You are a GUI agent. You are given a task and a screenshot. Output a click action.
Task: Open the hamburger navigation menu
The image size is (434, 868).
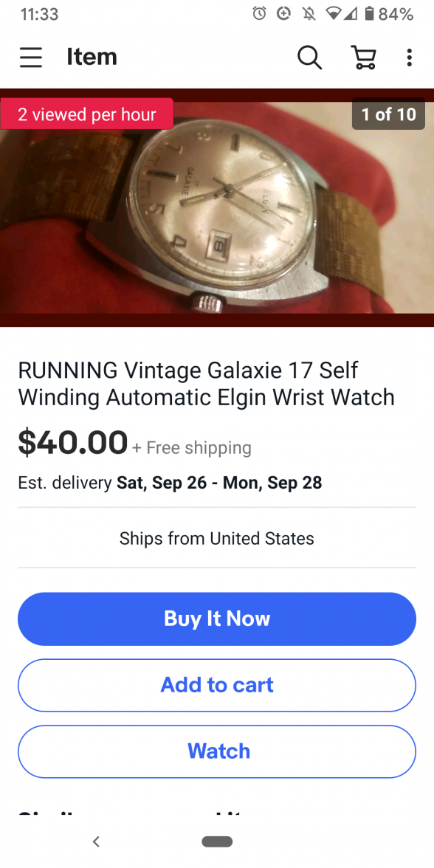pos(31,57)
